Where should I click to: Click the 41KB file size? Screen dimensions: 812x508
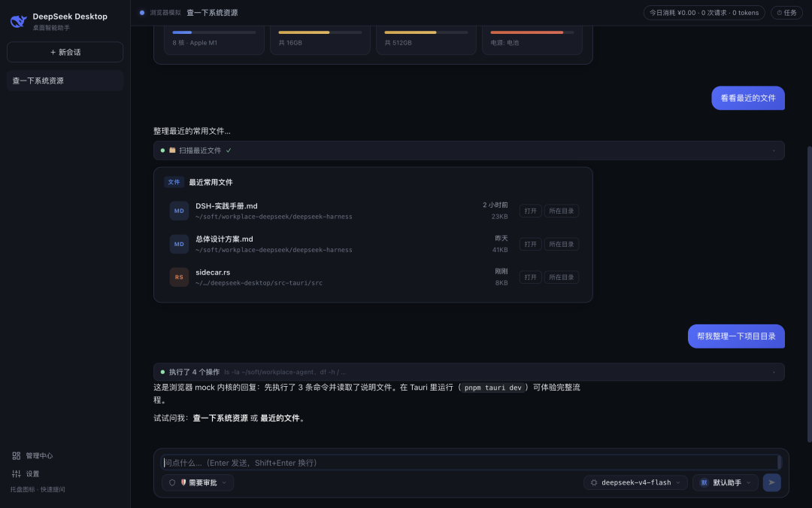pos(500,250)
